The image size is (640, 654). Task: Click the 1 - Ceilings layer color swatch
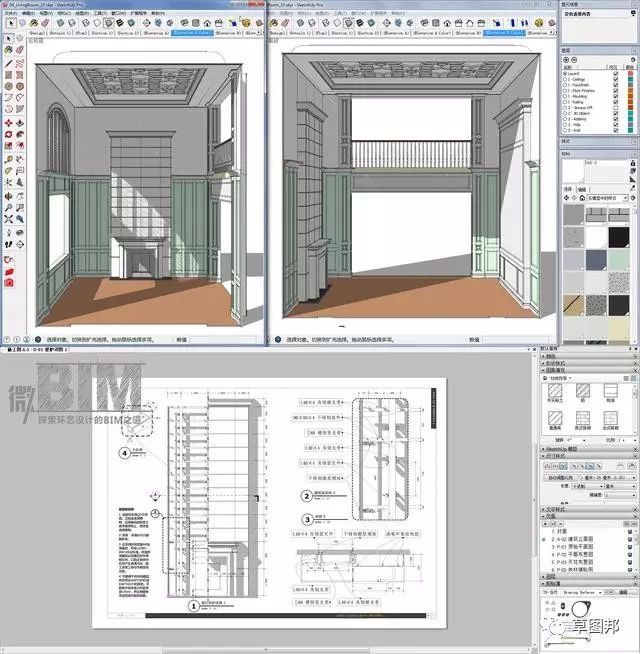click(x=630, y=80)
